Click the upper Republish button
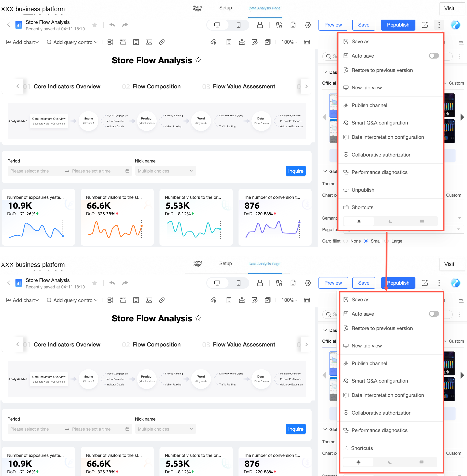The image size is (467, 476). point(398,25)
